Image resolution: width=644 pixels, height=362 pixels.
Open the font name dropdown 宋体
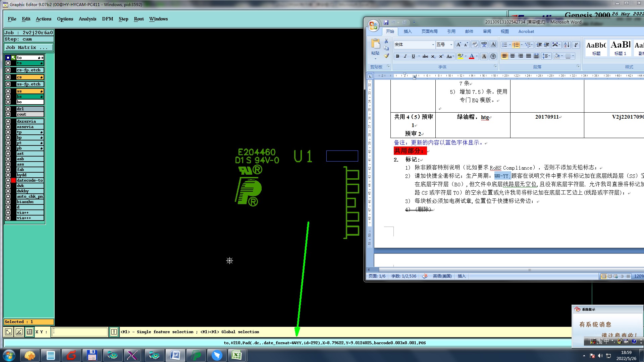click(433, 45)
